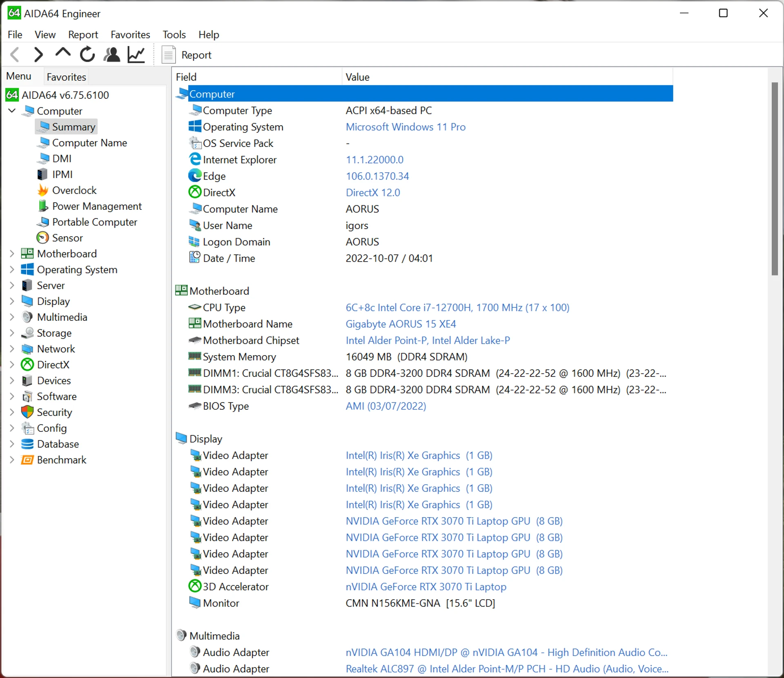
Task: Open Power Management battery icon item
Action: [x=43, y=206]
